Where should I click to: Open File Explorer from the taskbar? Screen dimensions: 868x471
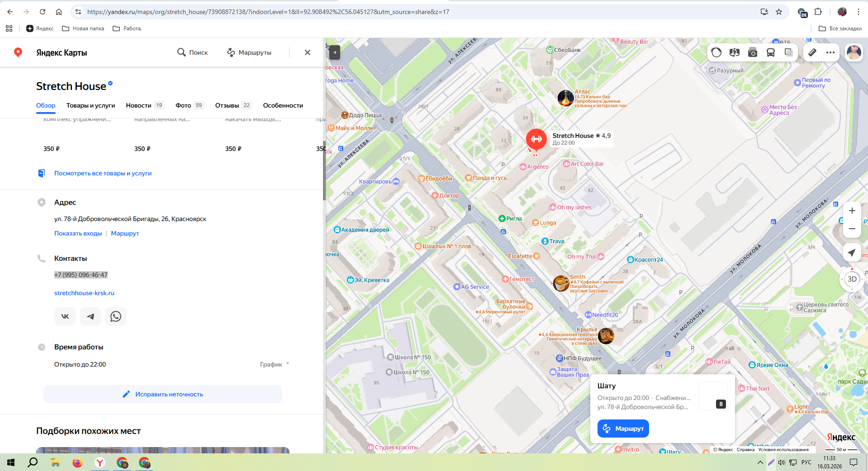point(55,462)
